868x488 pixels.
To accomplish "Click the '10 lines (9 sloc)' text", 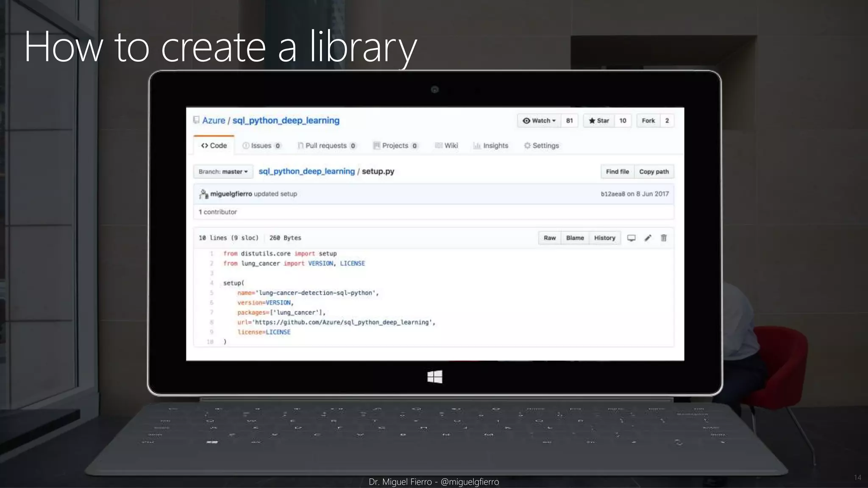I will 228,238.
